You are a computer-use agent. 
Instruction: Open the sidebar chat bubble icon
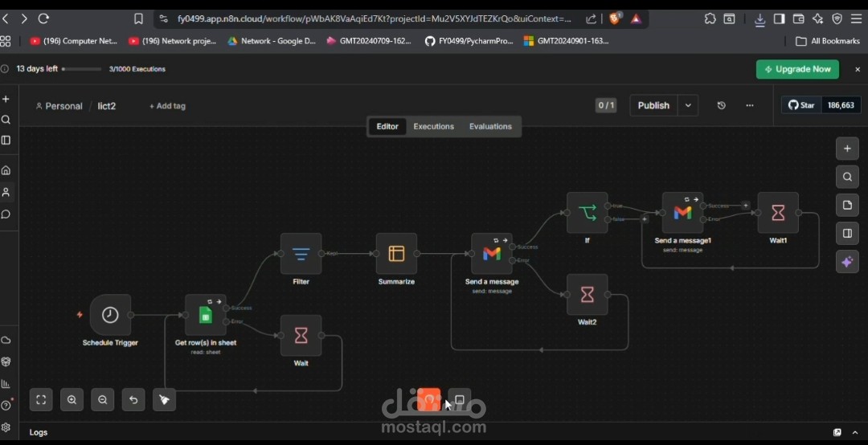coord(6,214)
